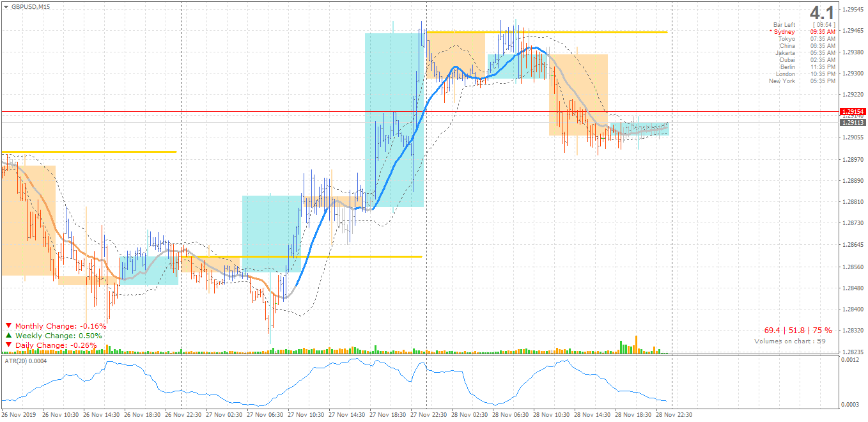Select the Berlin session label

click(787, 67)
